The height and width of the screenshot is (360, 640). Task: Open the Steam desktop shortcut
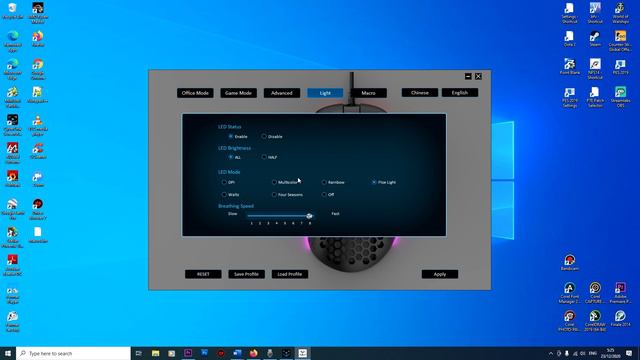click(595, 39)
